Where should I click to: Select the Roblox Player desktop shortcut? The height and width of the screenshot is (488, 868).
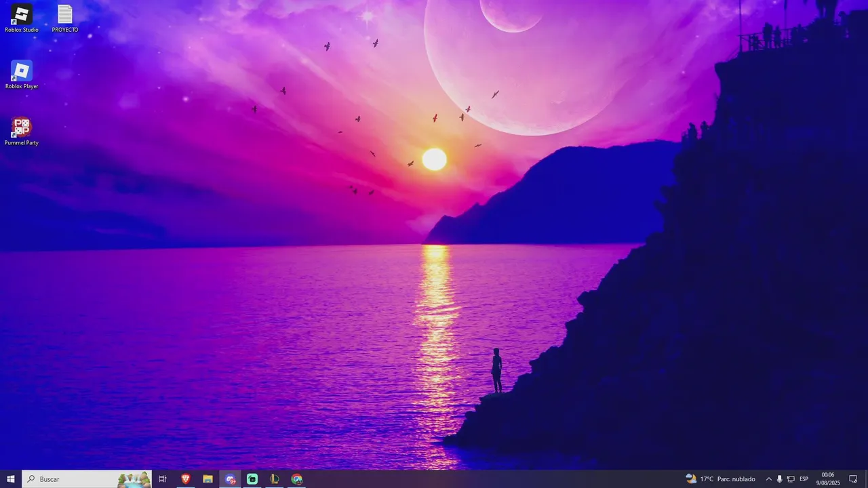[22, 75]
